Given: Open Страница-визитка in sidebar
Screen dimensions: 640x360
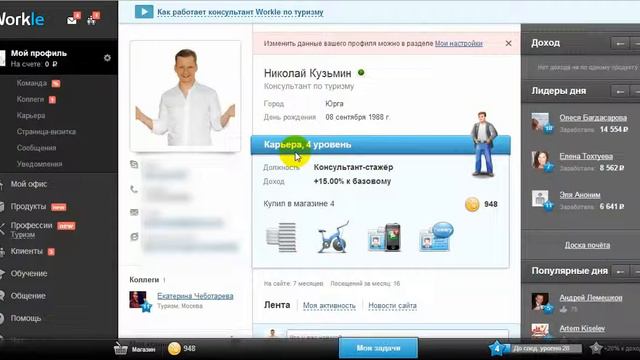Looking at the screenshot, I should click(x=46, y=131).
